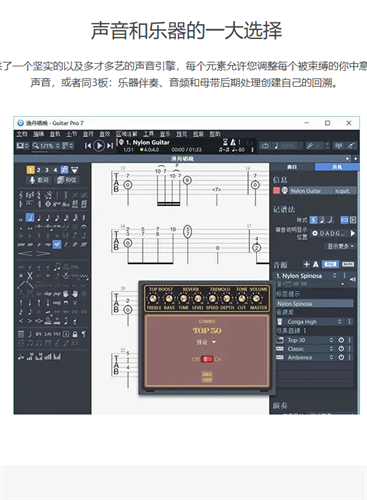Click the A automation icon beside sounds

[315, 264]
